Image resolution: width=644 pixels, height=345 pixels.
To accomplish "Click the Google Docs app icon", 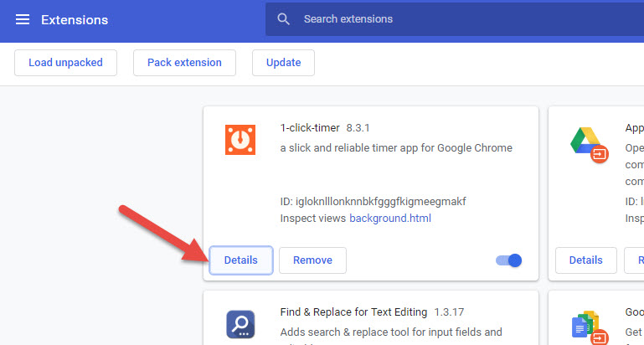I will coord(590,328).
